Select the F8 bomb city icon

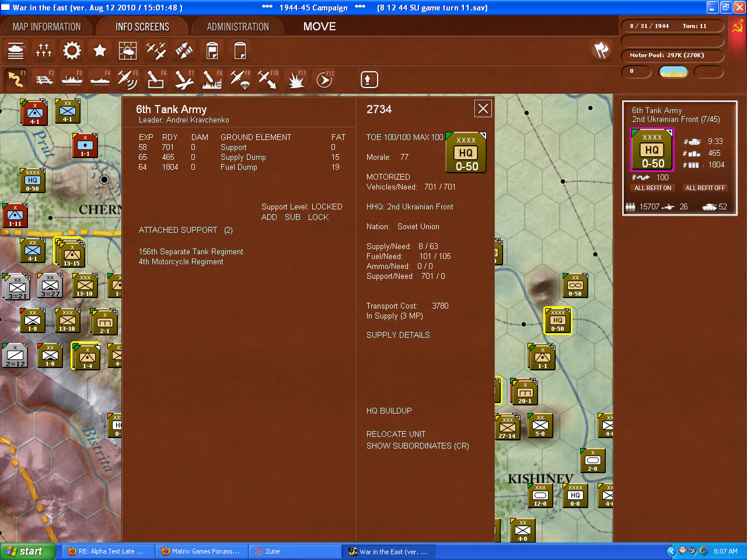(x=212, y=79)
